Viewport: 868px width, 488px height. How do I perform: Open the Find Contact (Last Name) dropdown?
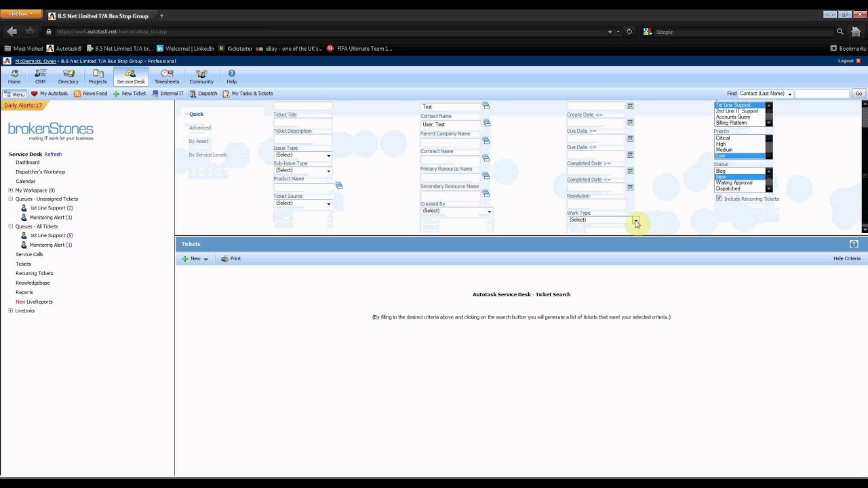[766, 94]
